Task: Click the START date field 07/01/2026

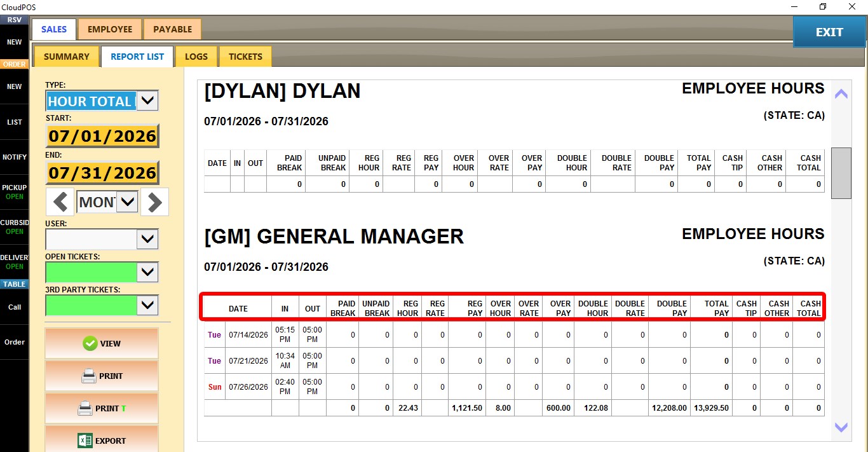Action: coord(102,136)
